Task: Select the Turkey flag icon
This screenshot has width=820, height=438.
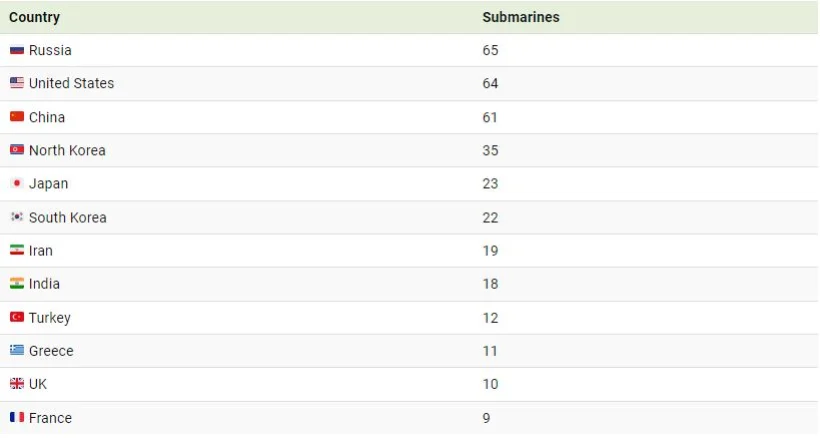Action: tap(17, 317)
